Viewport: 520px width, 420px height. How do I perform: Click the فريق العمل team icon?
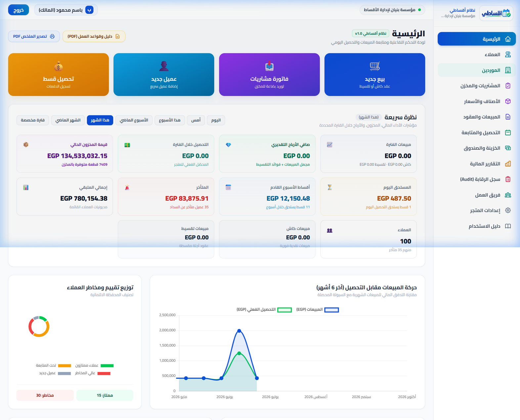(508, 195)
